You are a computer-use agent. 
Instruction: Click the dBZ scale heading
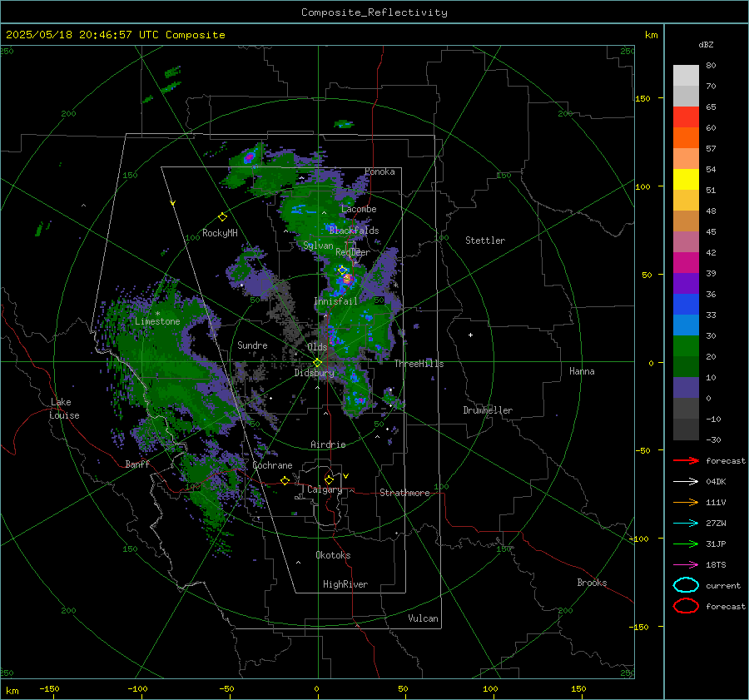(x=706, y=44)
